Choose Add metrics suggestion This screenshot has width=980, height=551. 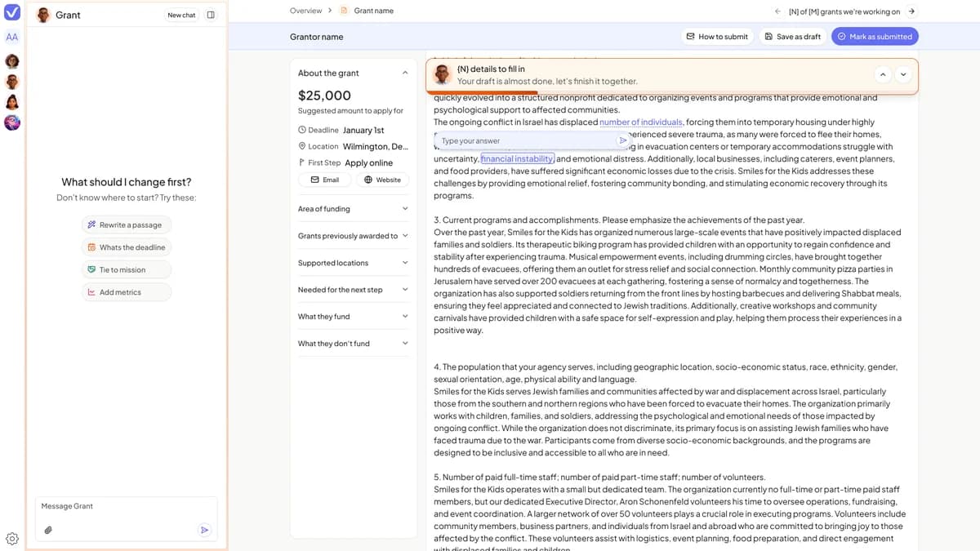[127, 292]
